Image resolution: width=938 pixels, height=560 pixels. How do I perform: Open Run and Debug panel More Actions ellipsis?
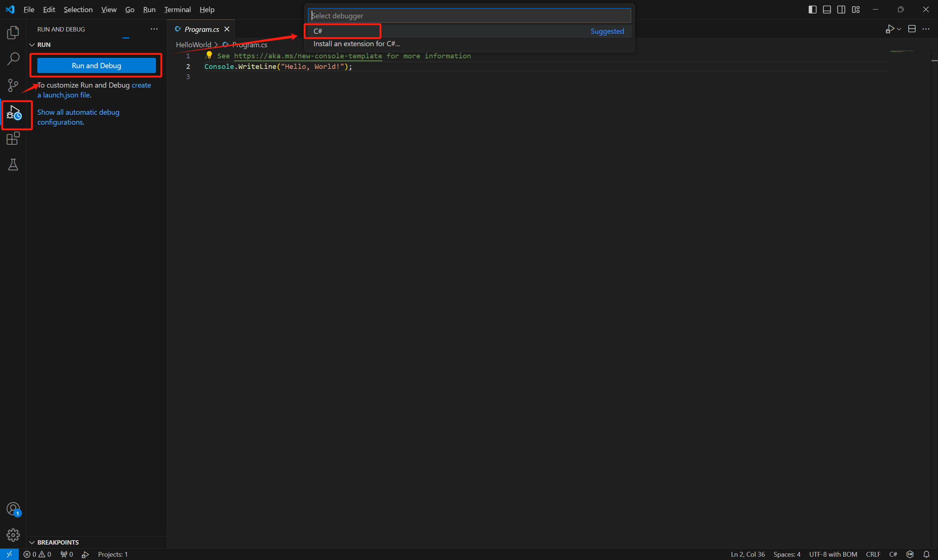click(154, 29)
